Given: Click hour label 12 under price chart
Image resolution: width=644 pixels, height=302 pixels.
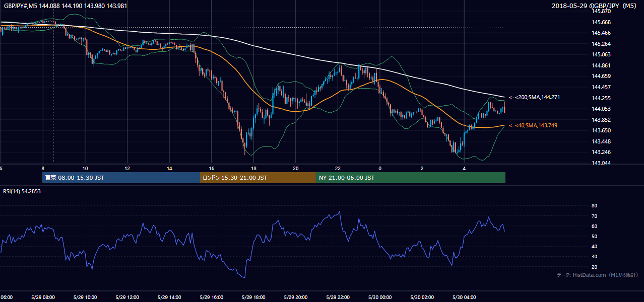Looking at the screenshot, I should pyautogui.click(x=127, y=169).
